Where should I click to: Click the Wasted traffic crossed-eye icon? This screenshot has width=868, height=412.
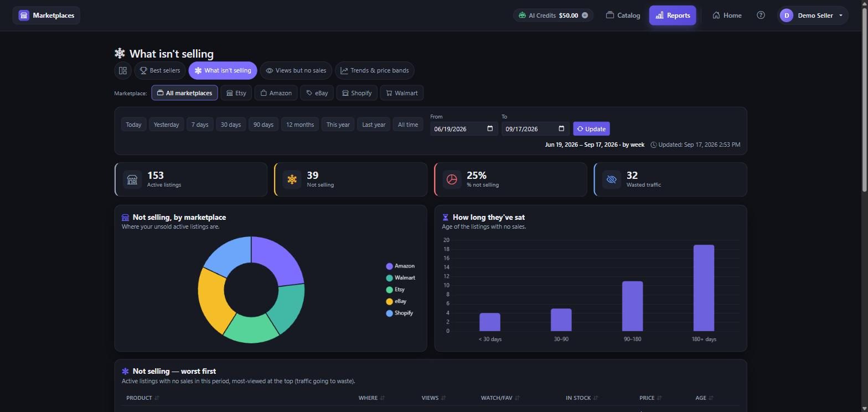pos(611,179)
